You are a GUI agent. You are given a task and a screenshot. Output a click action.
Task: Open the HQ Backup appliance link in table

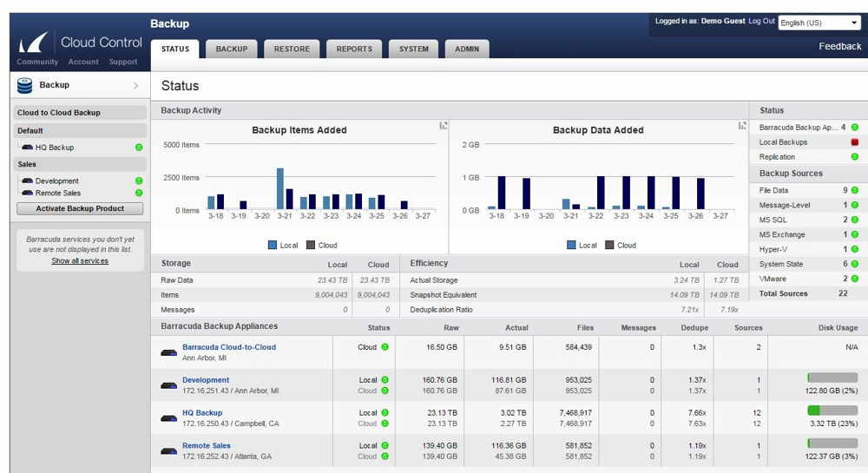(x=202, y=413)
